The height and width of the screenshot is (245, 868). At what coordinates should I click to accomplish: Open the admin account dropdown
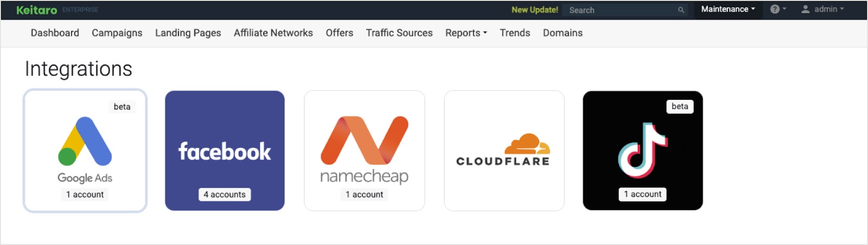click(823, 9)
